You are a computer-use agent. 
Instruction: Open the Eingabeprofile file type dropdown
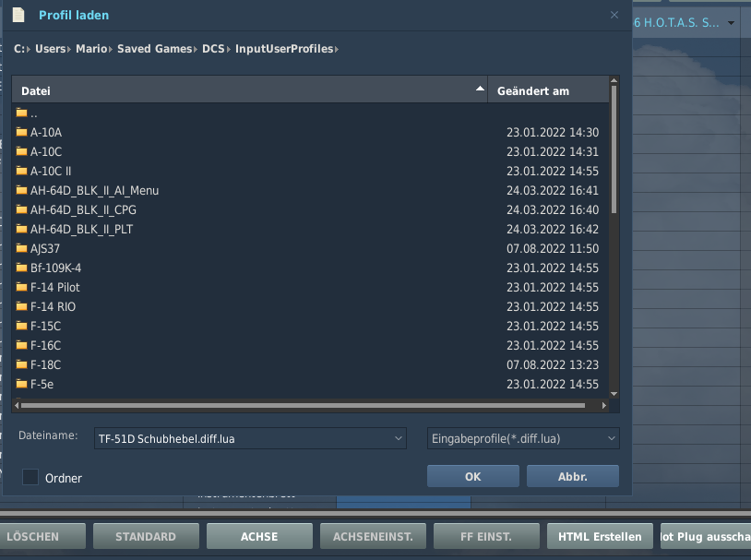click(x=611, y=438)
